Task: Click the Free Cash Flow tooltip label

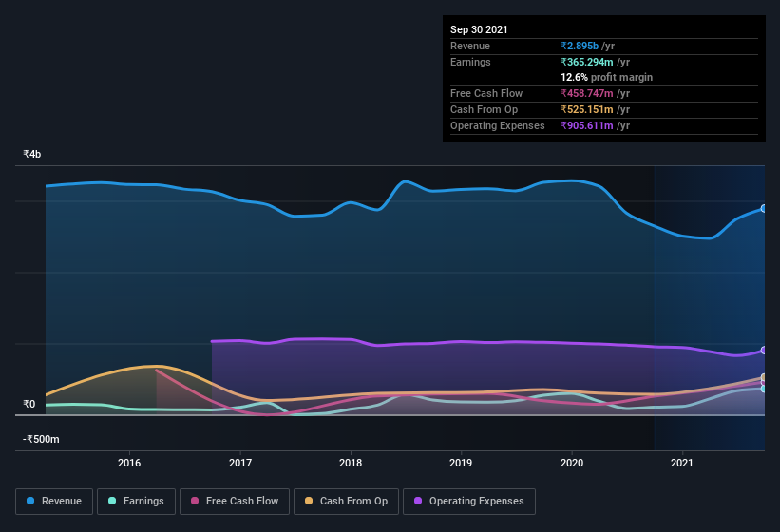Action: [486, 93]
